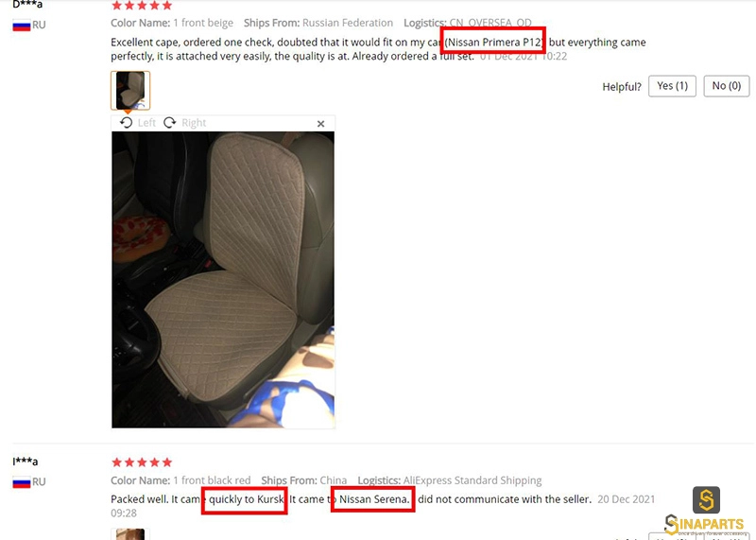Image resolution: width=756 pixels, height=540 pixels.
Task: Rotate the review photo right
Action: (170, 123)
